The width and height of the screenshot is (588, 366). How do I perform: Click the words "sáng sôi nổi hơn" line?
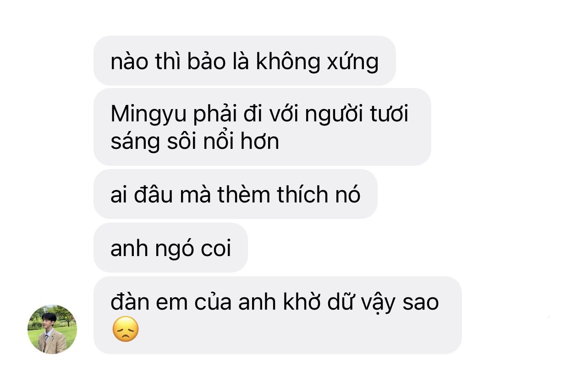click(x=195, y=142)
